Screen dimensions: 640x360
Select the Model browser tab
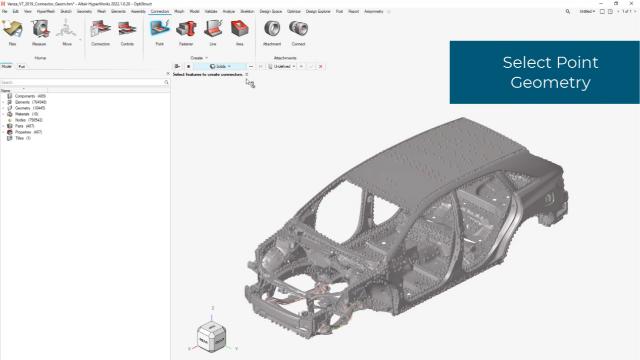click(x=7, y=66)
